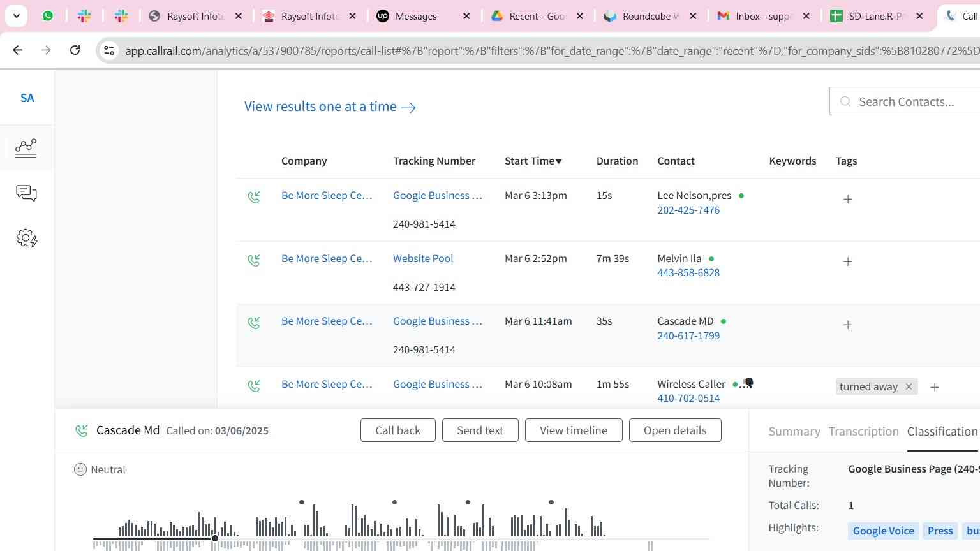This screenshot has height=551, width=980.
Task: Click 'View results one at a time' link
Action: pyautogui.click(x=330, y=107)
